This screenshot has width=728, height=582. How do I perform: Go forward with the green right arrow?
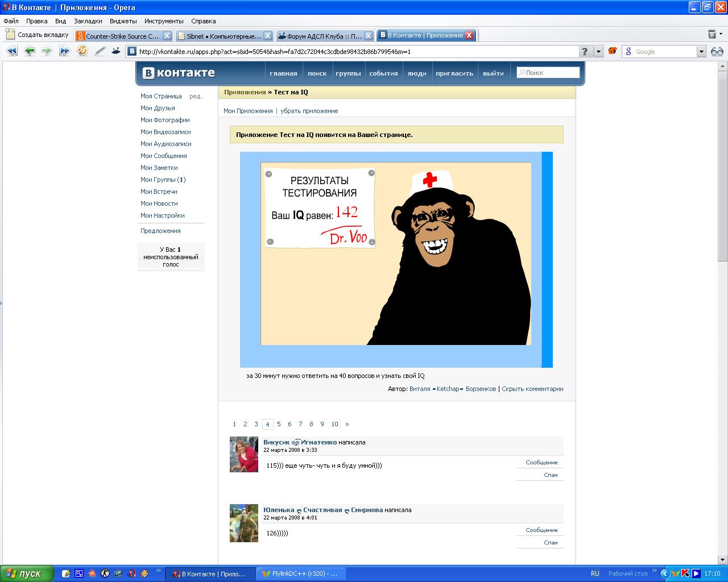[47, 51]
